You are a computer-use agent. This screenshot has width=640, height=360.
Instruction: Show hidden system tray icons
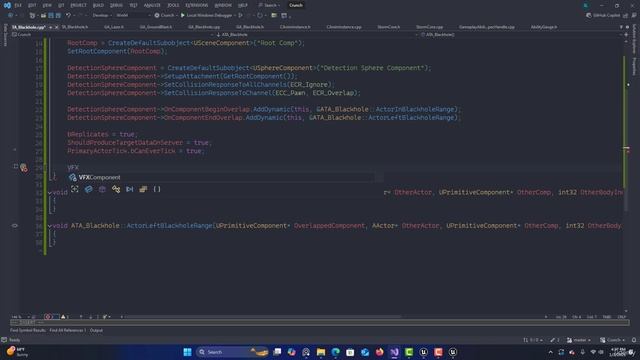(551, 352)
